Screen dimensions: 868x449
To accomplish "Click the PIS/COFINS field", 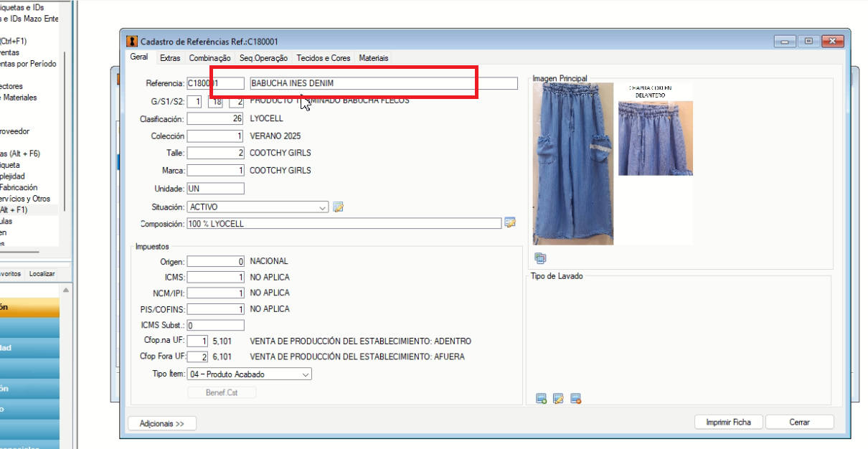I will click(x=215, y=309).
